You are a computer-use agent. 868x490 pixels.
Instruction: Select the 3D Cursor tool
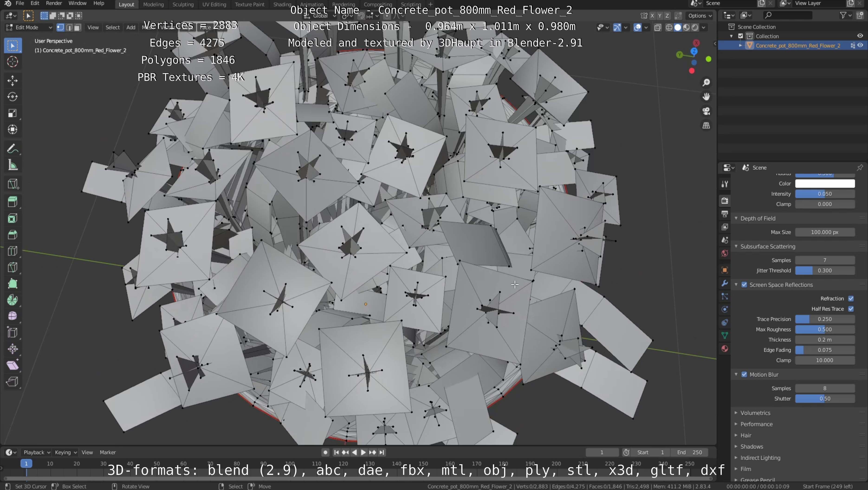pyautogui.click(x=13, y=62)
